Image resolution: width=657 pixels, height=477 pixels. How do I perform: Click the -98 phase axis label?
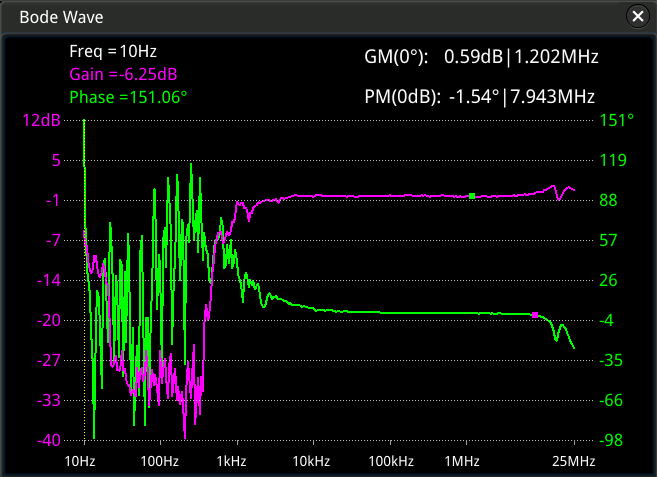pos(611,440)
